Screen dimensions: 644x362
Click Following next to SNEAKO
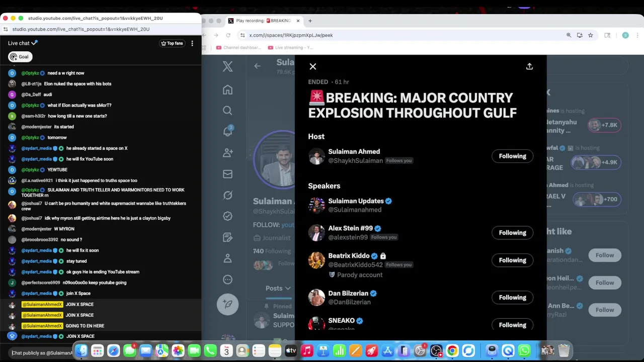pos(512,325)
